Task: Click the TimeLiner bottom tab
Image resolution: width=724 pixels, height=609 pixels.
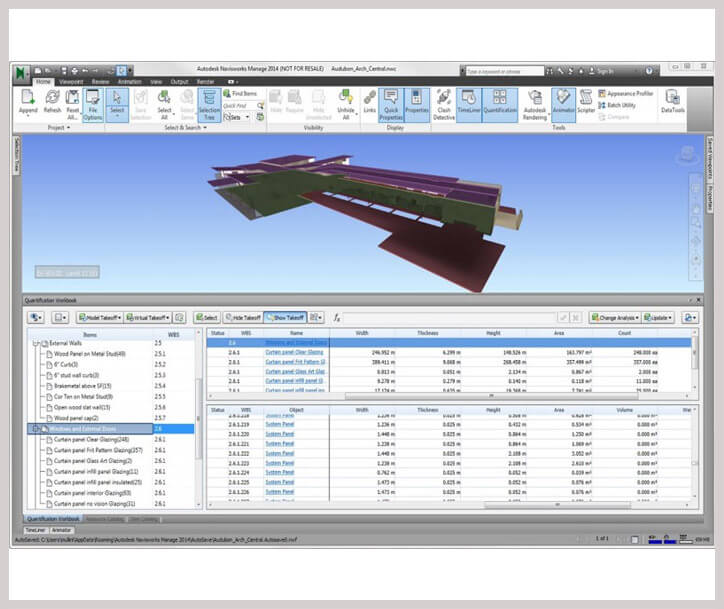Action: 35,530
